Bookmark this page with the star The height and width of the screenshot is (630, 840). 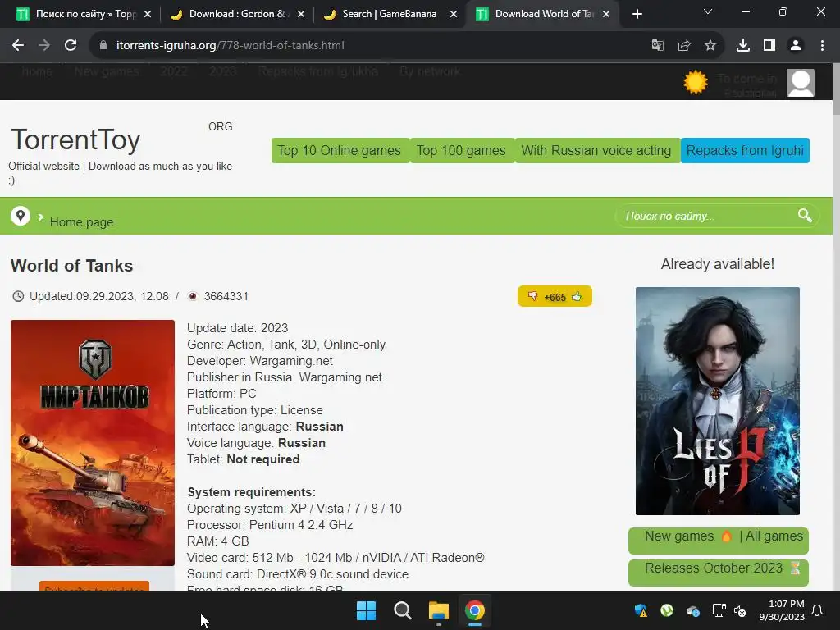[710, 46]
